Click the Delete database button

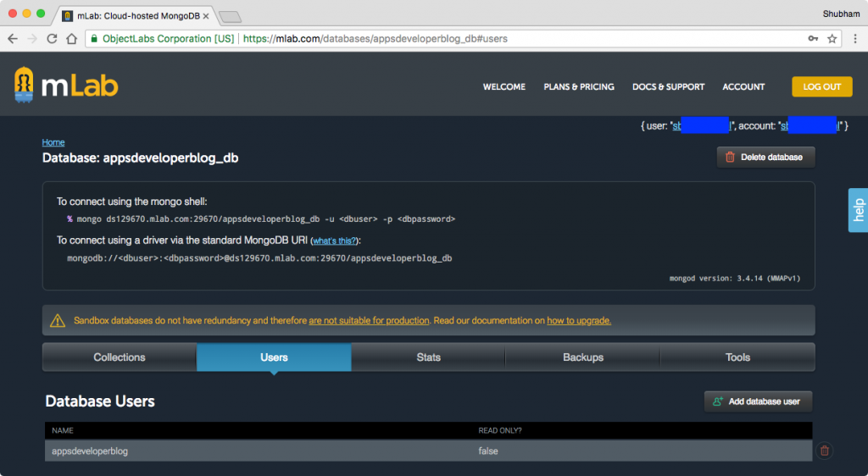click(x=765, y=157)
